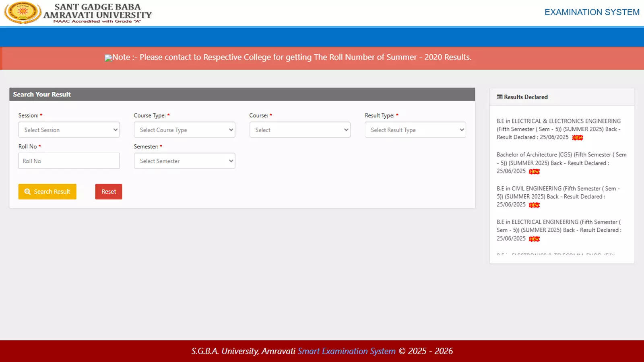
Task: Click the EXAMINATION SYSTEM header title
Action: pos(592,12)
